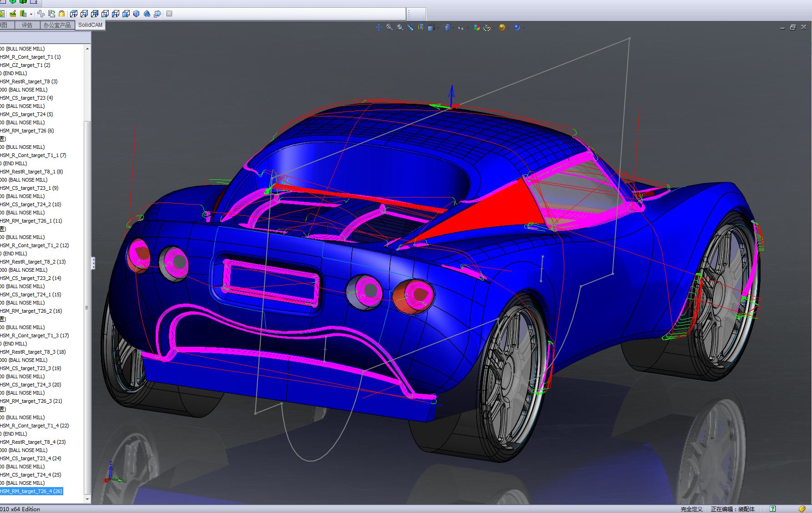
Task: Select HSM_R_Cont_target_T1_1 (7) operation
Action: [34, 155]
